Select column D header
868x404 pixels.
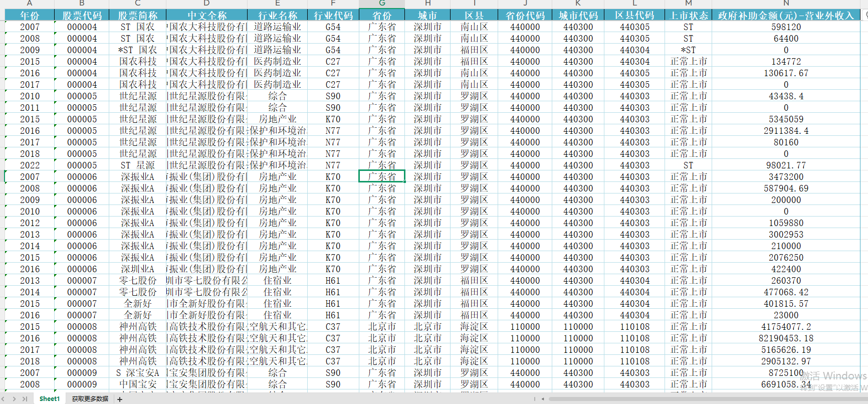pyautogui.click(x=206, y=4)
